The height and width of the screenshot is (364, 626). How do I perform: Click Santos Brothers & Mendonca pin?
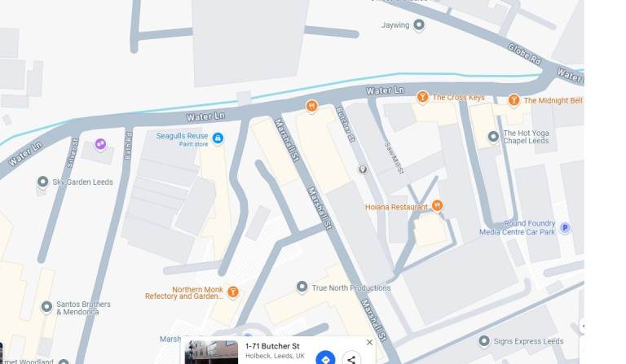(x=46, y=307)
